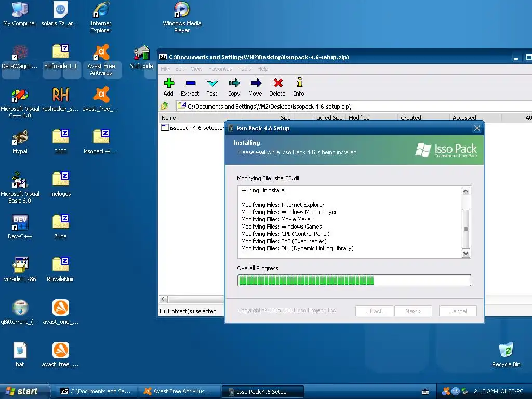The image size is (532, 399).
Task: Select Sulfoxide 1.1 archive icon
Action: (60, 57)
